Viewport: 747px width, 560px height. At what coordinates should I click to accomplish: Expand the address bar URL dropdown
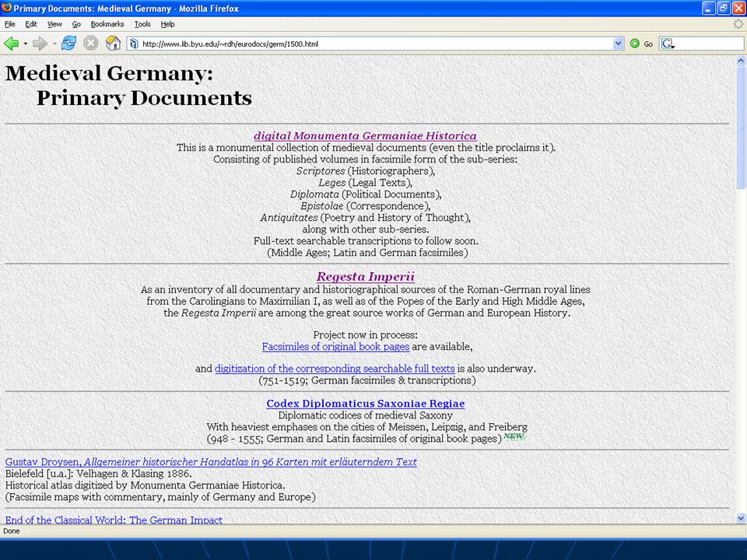click(x=618, y=44)
